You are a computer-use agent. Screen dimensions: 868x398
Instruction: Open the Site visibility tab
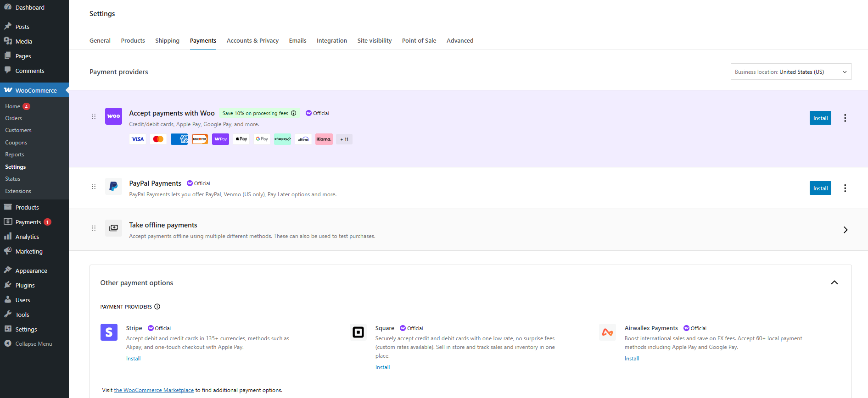point(375,40)
